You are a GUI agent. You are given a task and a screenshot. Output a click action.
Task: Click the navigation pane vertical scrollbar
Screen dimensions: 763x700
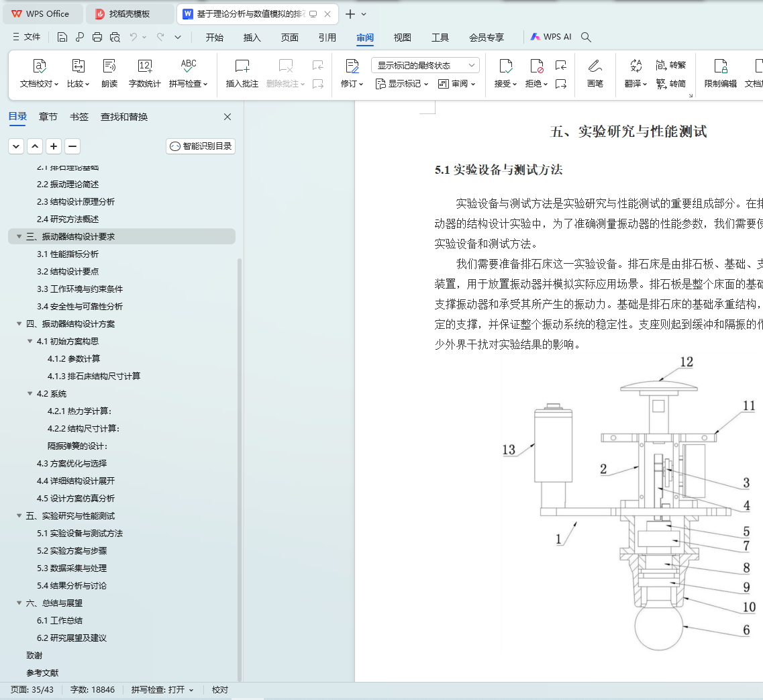(240, 470)
